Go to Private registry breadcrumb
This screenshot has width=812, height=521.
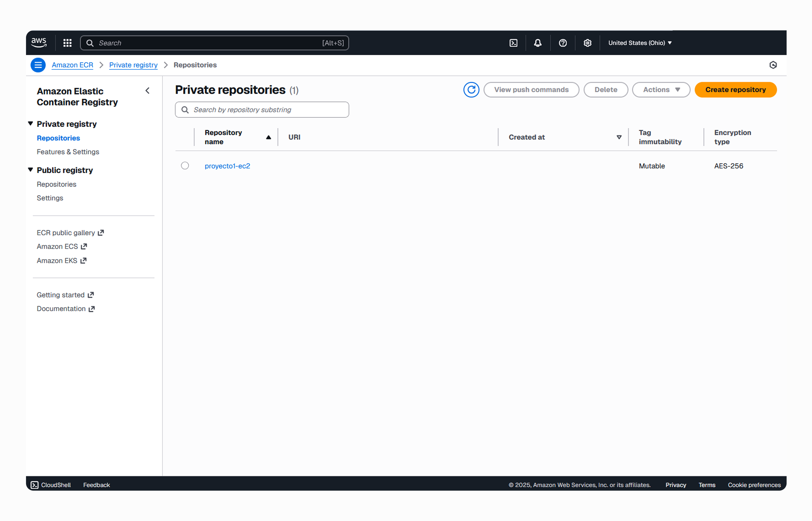(133, 65)
